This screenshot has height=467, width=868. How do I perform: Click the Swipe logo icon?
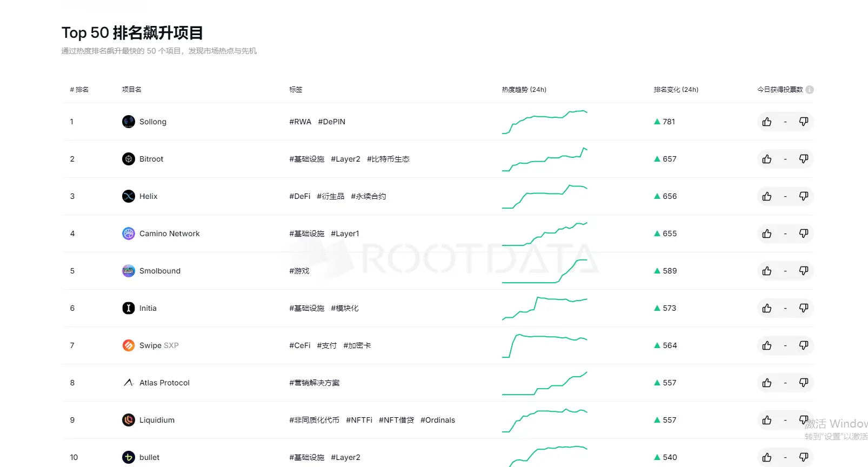point(129,345)
